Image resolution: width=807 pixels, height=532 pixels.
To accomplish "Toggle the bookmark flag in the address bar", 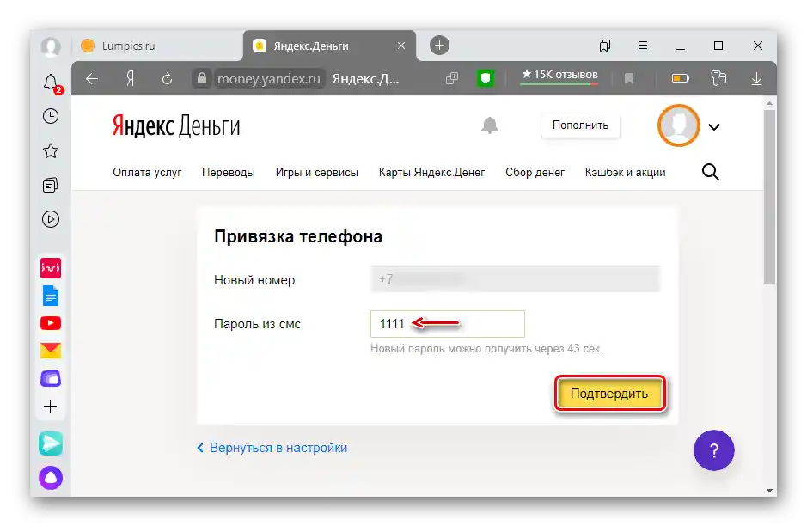I will tap(629, 78).
